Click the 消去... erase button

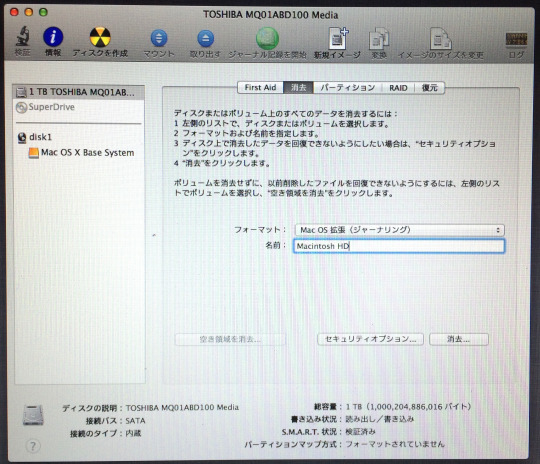(459, 339)
